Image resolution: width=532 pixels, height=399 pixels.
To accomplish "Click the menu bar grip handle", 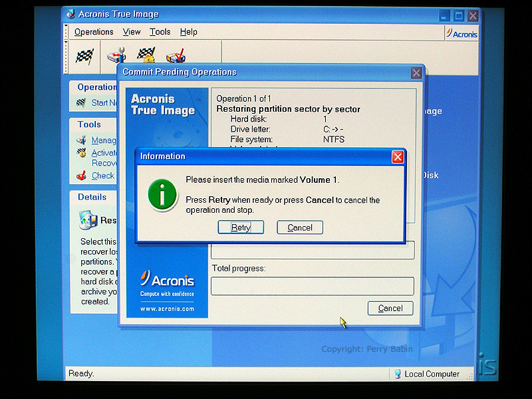I will (66, 31).
